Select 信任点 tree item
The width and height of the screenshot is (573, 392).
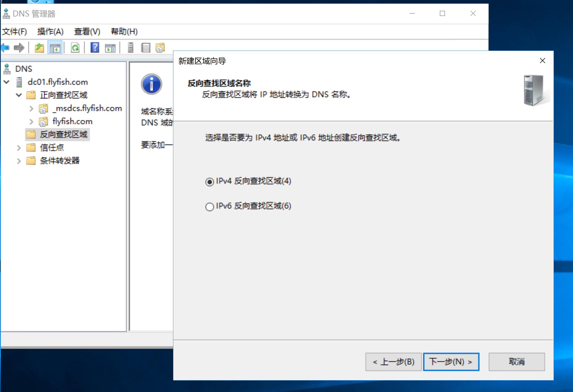pyautogui.click(x=52, y=147)
